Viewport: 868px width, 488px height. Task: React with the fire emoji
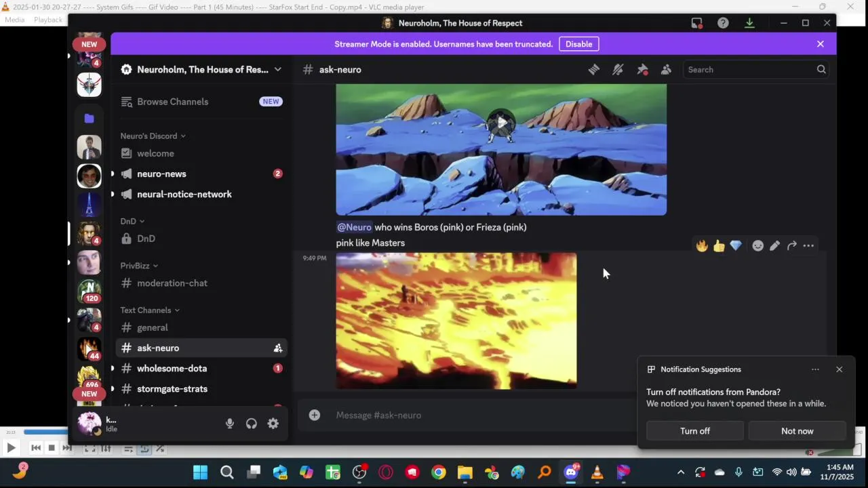click(x=702, y=246)
